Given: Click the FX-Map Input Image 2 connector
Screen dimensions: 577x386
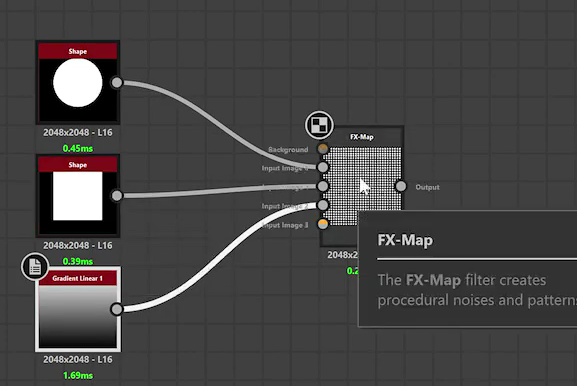Looking at the screenshot, I should pyautogui.click(x=323, y=205).
